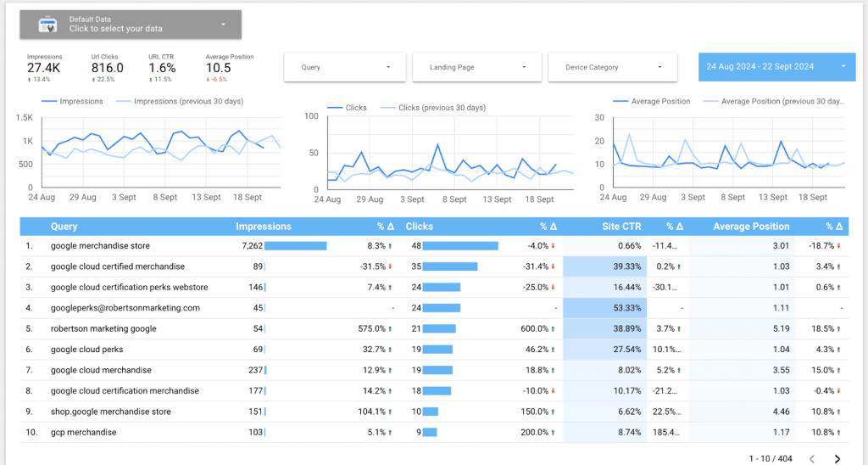Click the Url Clicks scorecard 816.0

(107, 68)
